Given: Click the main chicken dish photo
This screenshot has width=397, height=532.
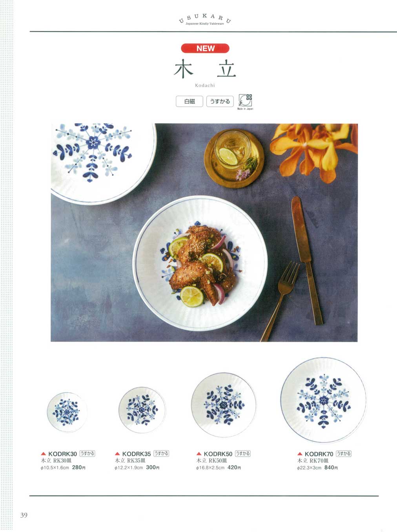Looking at the screenshot, I should click(x=204, y=232).
